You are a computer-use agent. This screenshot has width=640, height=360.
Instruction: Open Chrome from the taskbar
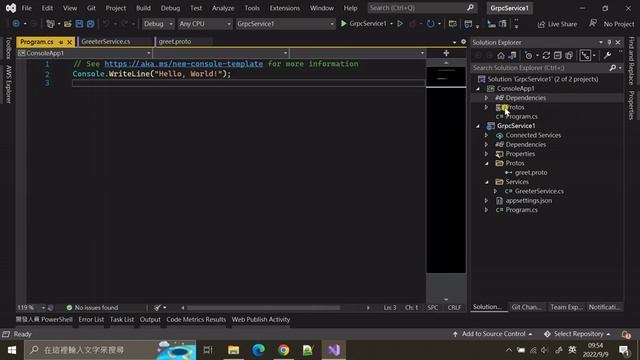coord(284,350)
